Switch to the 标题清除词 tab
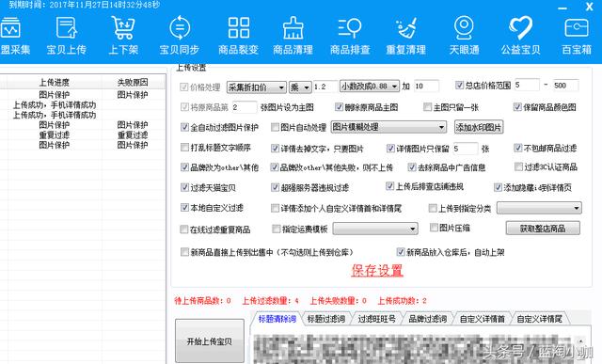 pos(277,319)
